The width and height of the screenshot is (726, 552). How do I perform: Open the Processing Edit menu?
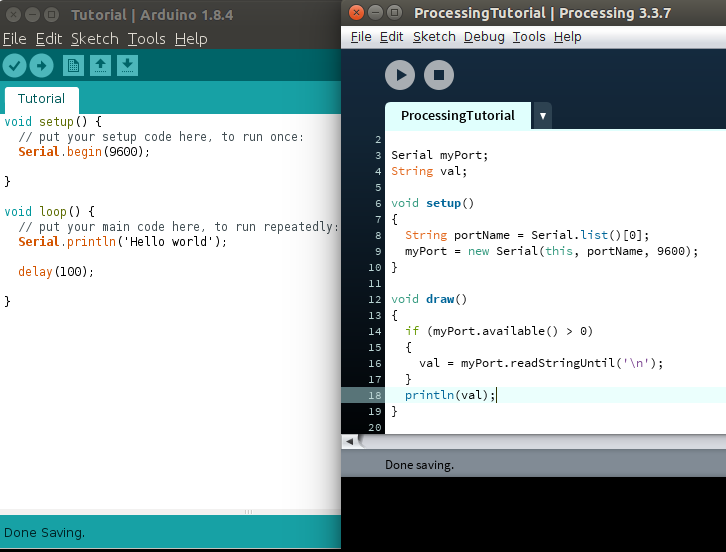coord(392,37)
